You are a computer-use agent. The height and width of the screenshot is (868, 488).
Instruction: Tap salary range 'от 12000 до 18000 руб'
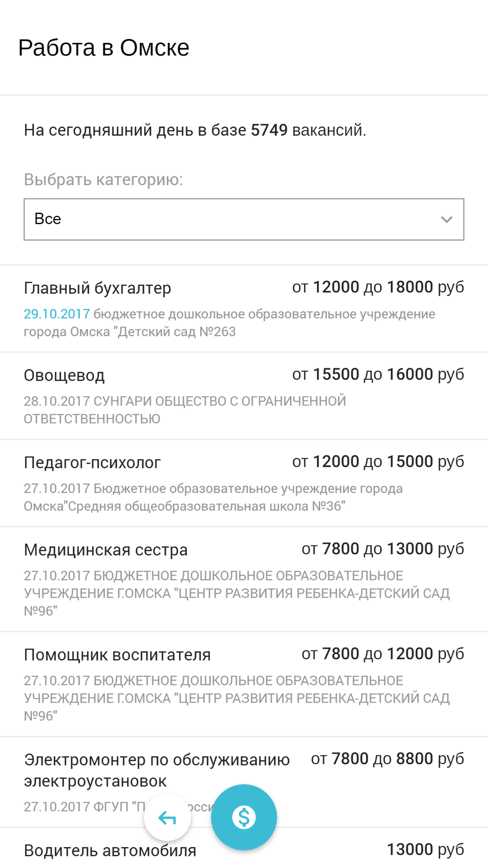click(x=378, y=287)
